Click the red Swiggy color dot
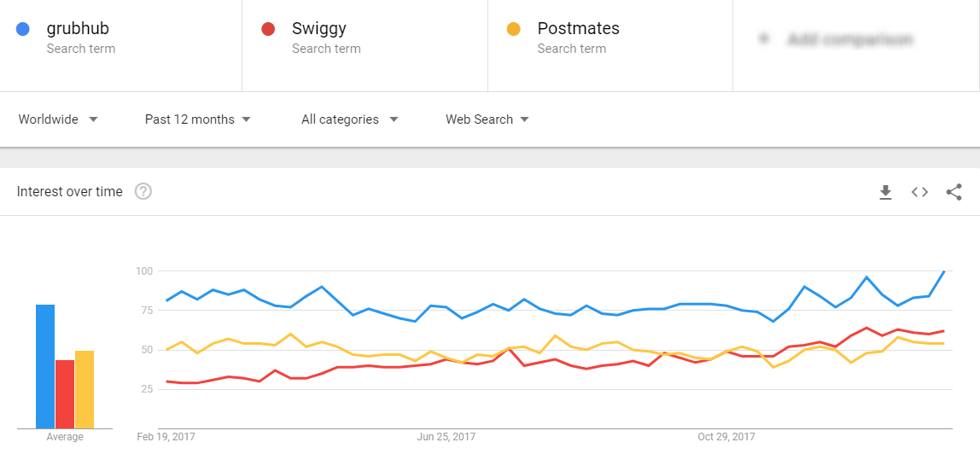 pyautogui.click(x=268, y=29)
